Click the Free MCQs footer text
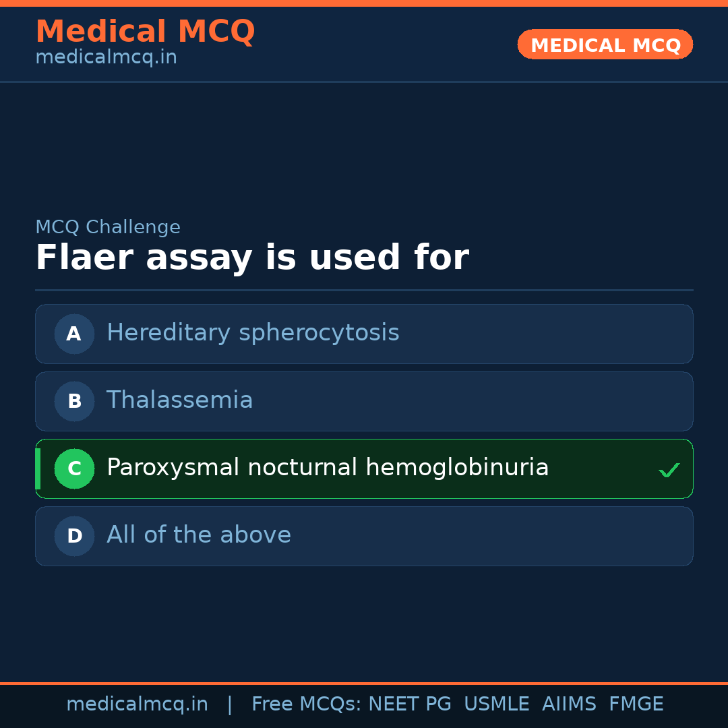Viewport: 728px width, 728px height. tap(307, 704)
